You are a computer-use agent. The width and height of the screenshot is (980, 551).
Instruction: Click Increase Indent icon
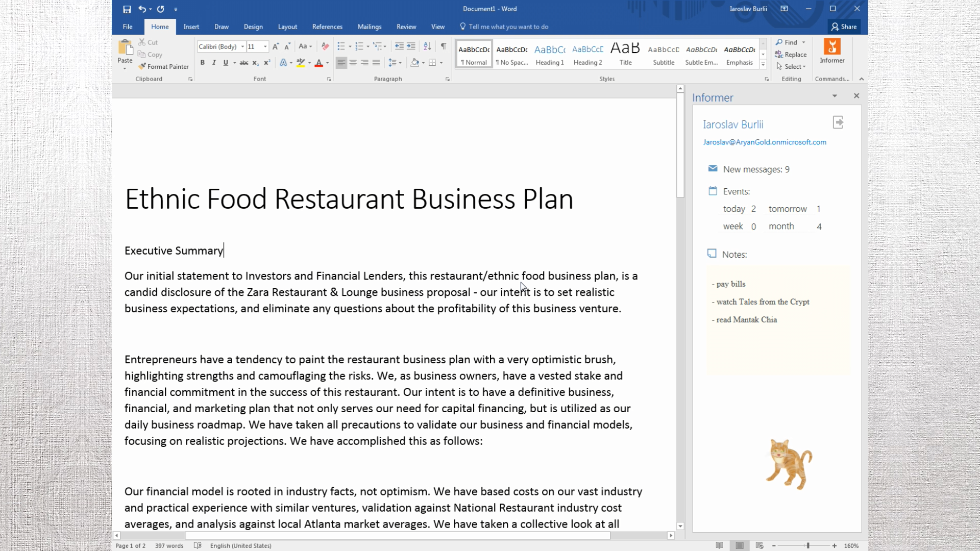pos(411,46)
